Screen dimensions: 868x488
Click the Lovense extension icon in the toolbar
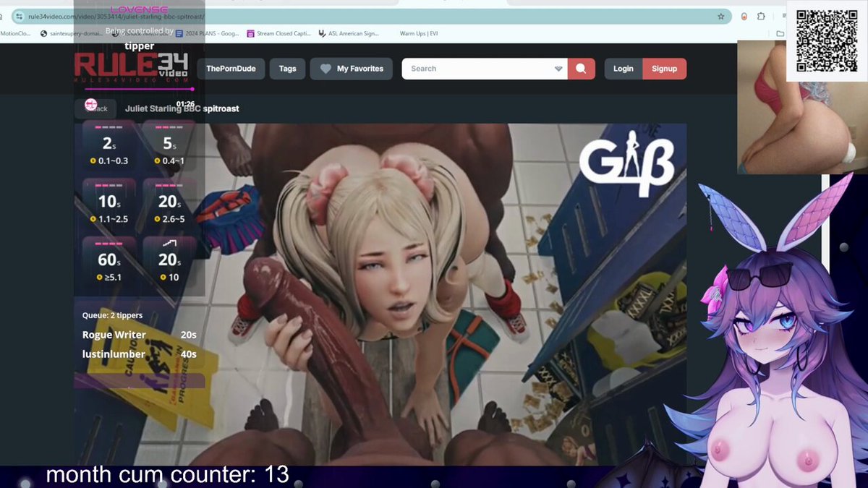click(x=744, y=16)
